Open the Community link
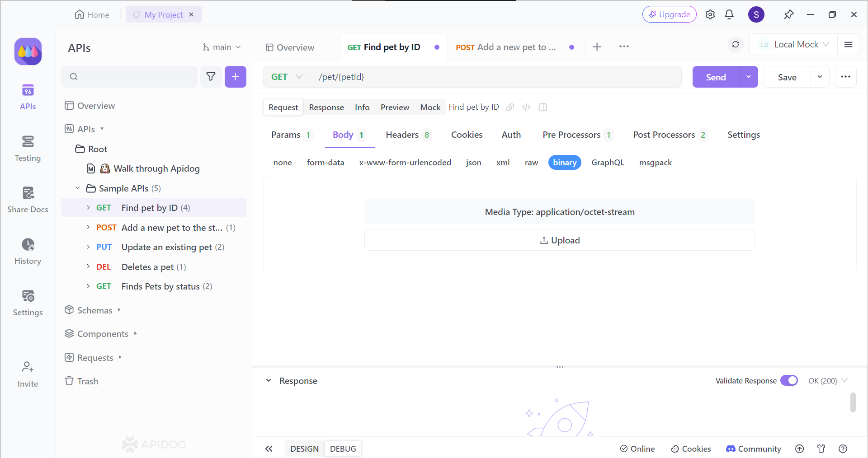This screenshot has height=458, width=868. coord(753,449)
